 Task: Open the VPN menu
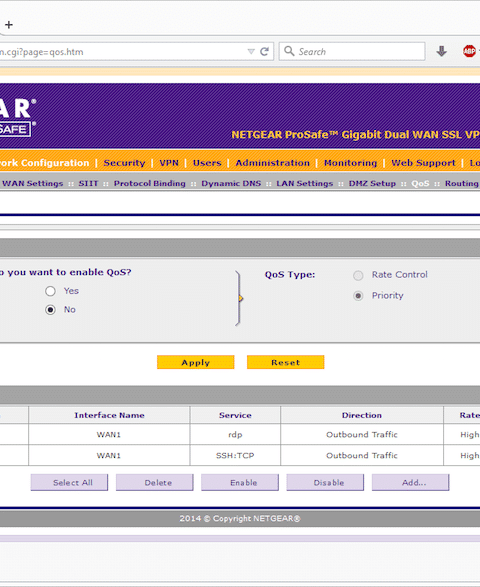point(169,163)
